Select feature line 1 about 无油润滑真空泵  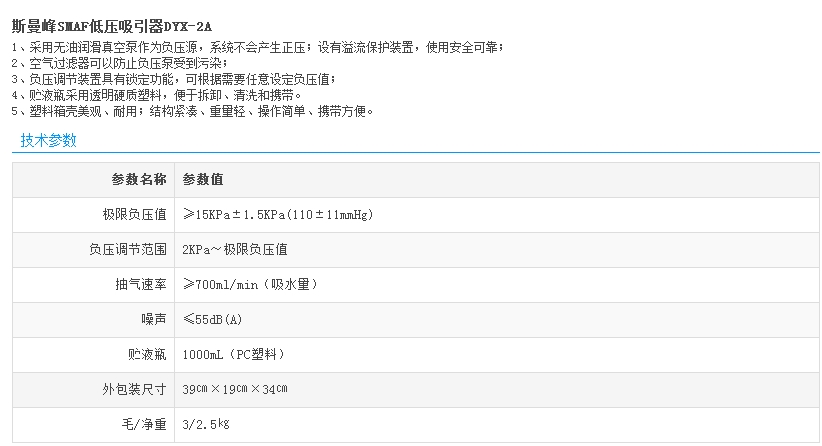click(x=258, y=48)
